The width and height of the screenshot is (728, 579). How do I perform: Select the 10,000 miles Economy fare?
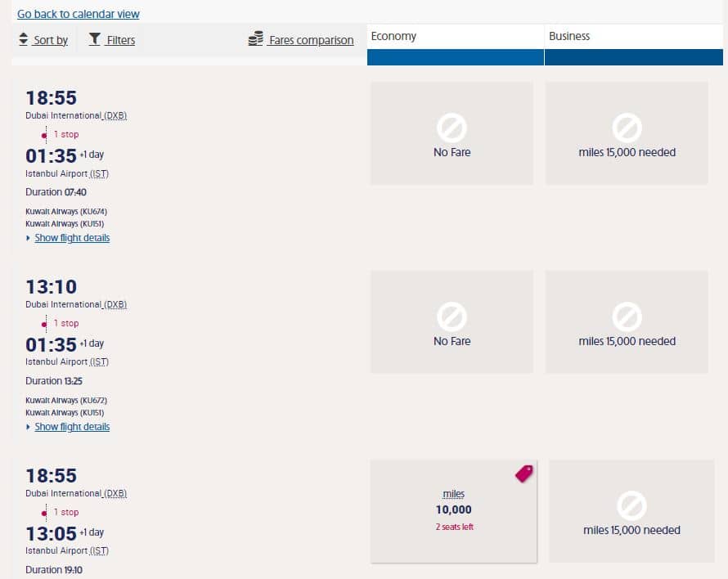[453, 510]
